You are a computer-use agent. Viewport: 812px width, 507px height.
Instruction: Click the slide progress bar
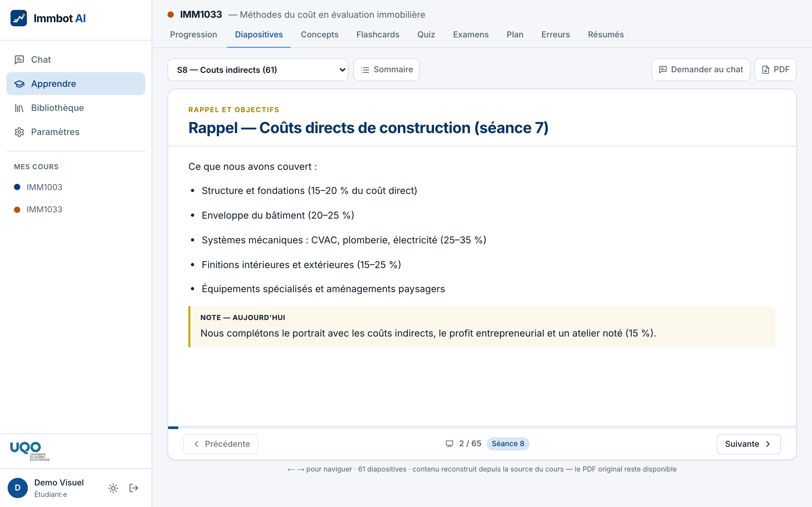click(x=482, y=427)
